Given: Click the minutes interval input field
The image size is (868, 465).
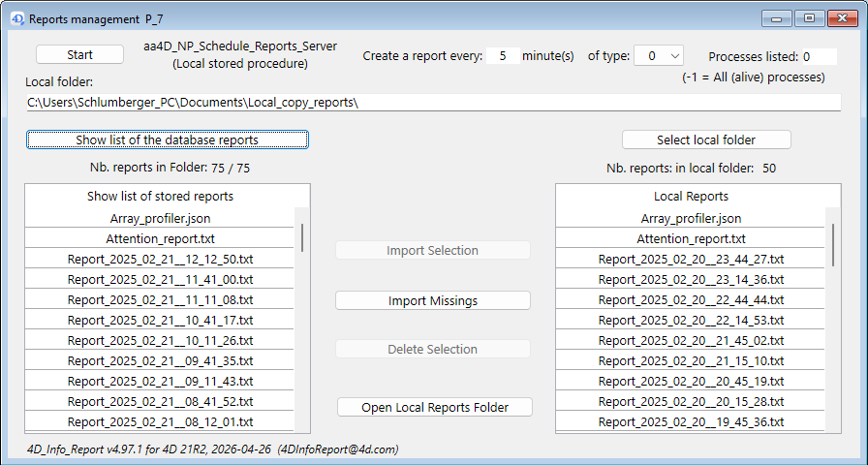Looking at the screenshot, I should click(x=502, y=56).
